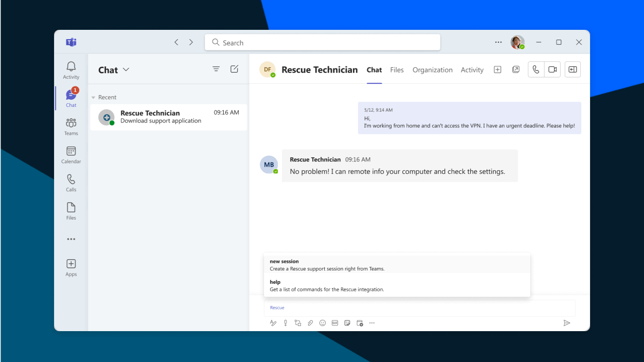Image resolution: width=644 pixels, height=362 pixels.
Task: Open the sticker picker
Action: coord(347,323)
